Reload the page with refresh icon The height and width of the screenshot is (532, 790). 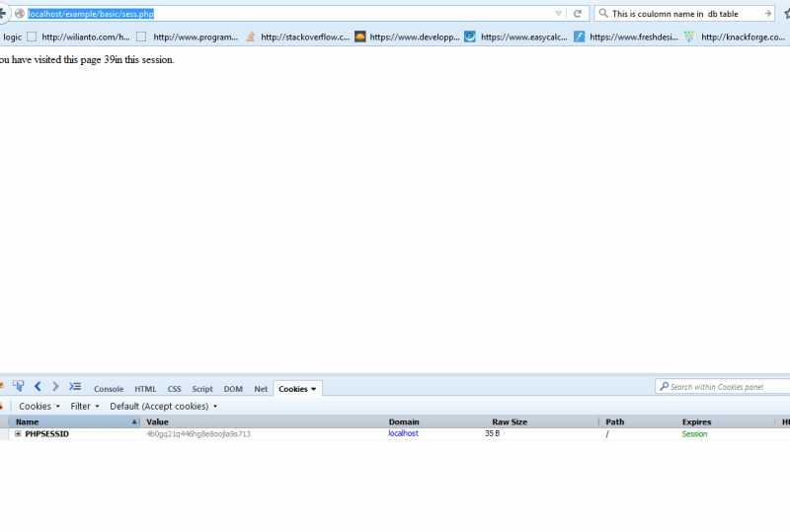click(578, 14)
